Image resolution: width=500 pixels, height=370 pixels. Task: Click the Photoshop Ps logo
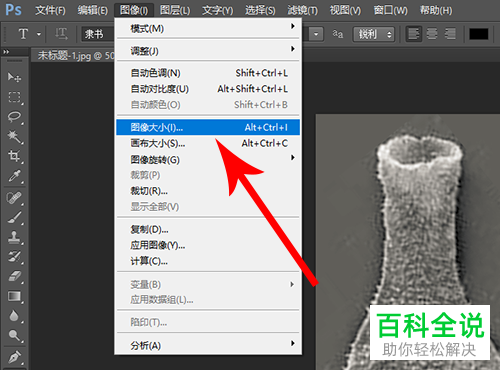point(14,10)
